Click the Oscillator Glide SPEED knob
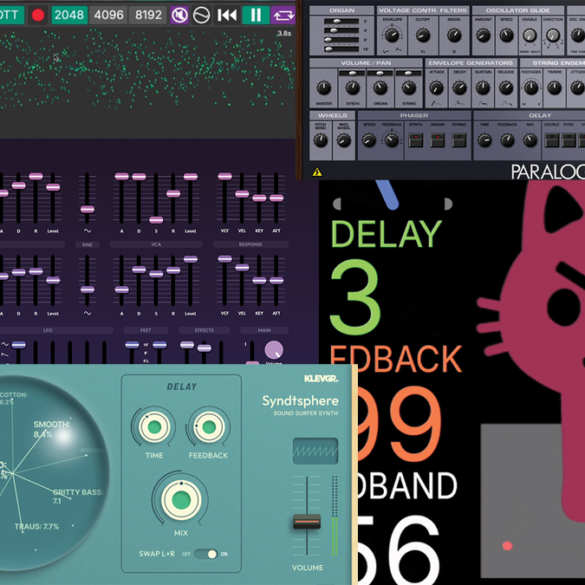 [506, 35]
